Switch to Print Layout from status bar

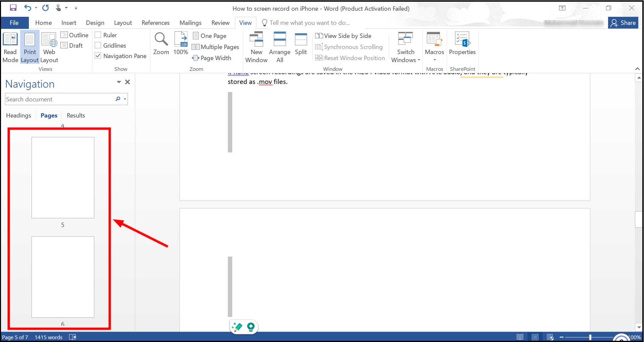(x=535, y=337)
